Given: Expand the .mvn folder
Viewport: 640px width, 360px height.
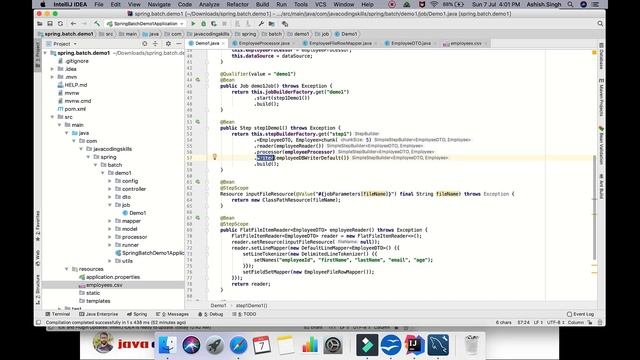Looking at the screenshot, I should (52, 77).
